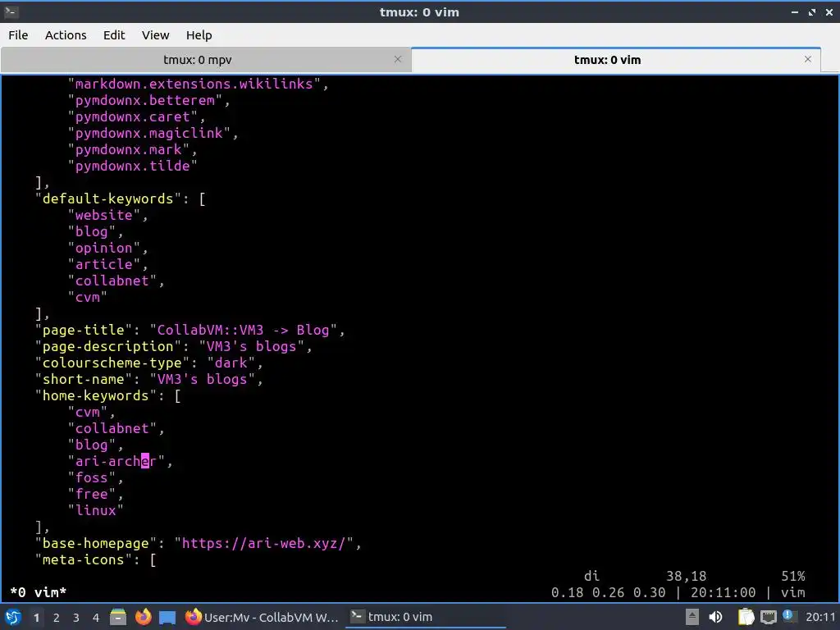The width and height of the screenshot is (840, 630).
Task: Maximize the terminal window
Action: pyautogui.click(x=812, y=11)
